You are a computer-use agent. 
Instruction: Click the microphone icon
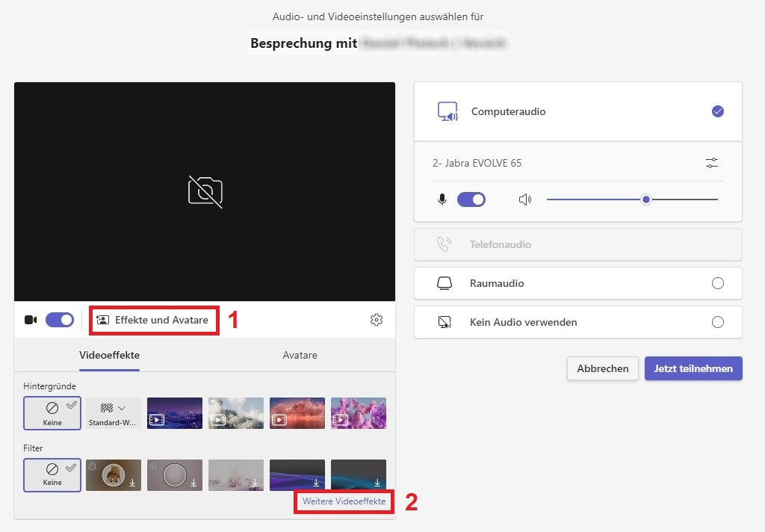coord(442,199)
